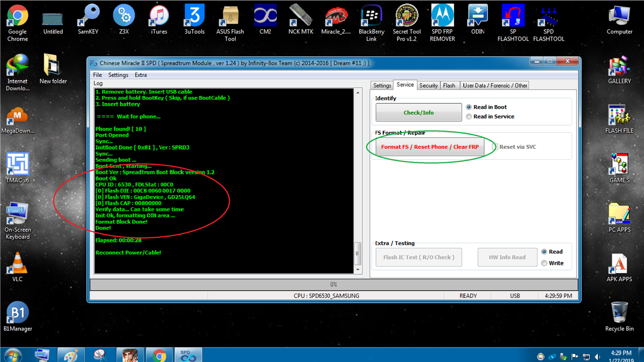Open the SP FLASHTOOL shortcut
The image size is (644, 362).
pyautogui.click(x=513, y=23)
